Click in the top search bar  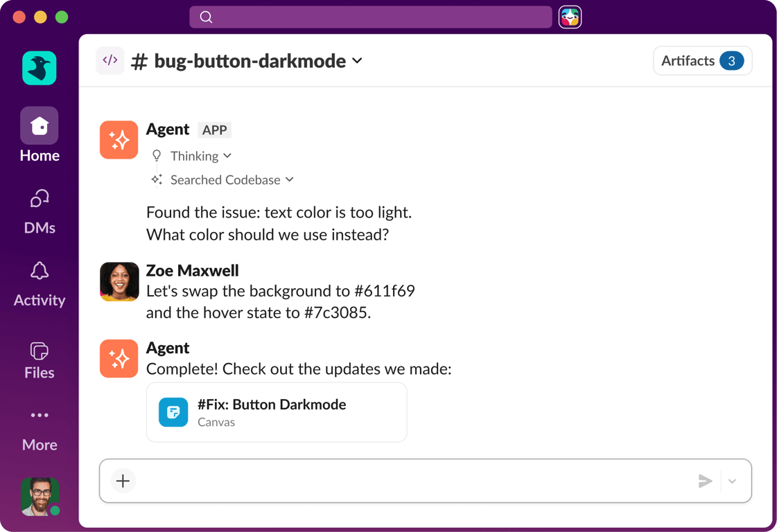click(371, 17)
